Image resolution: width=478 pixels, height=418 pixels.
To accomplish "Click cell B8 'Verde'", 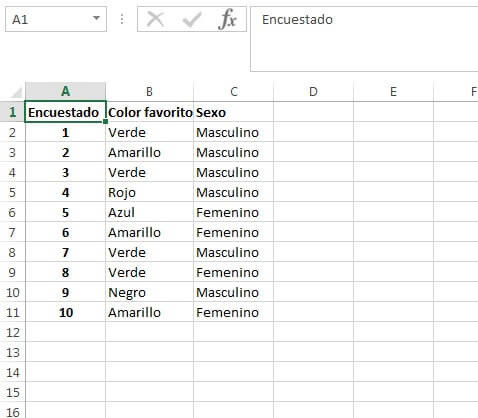I will coord(149,252).
